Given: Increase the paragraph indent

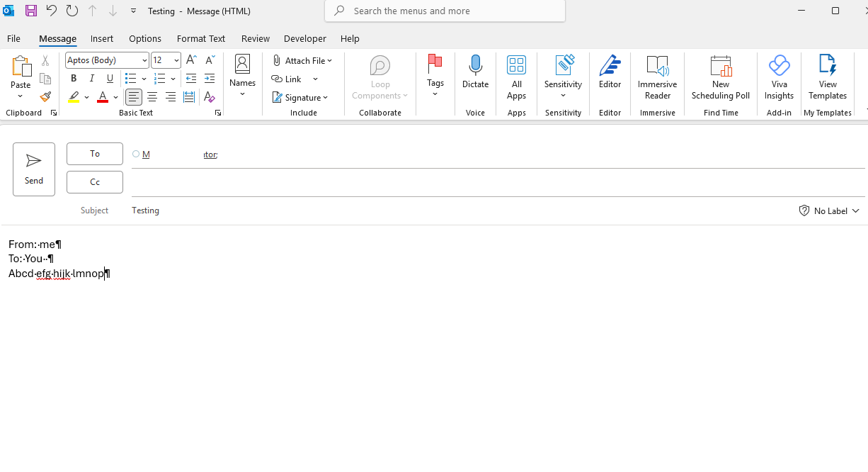Looking at the screenshot, I should [x=210, y=79].
